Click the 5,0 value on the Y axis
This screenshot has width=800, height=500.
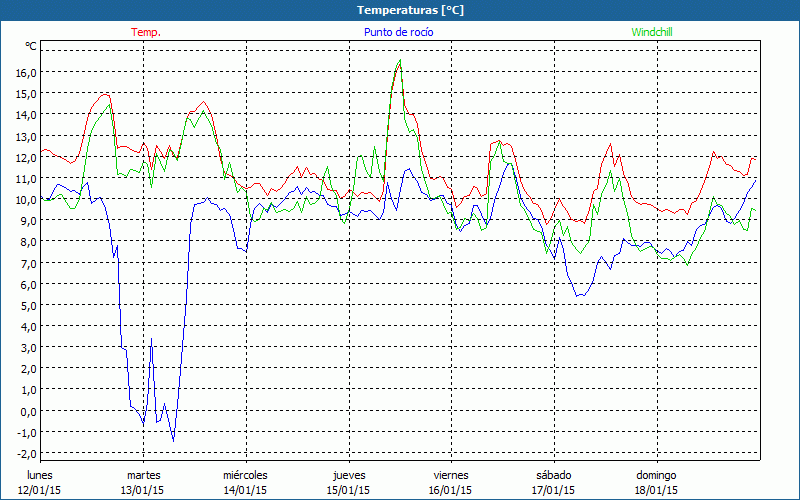click(x=27, y=305)
